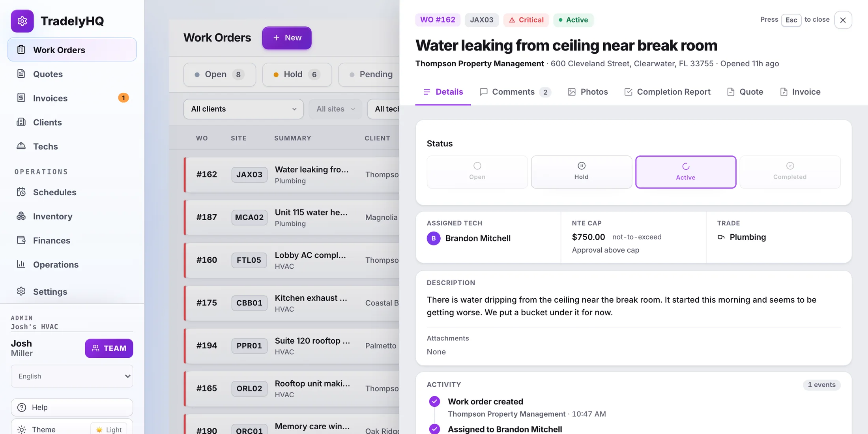Click the Critical warning triangle icon
The height and width of the screenshot is (434, 868).
point(512,20)
